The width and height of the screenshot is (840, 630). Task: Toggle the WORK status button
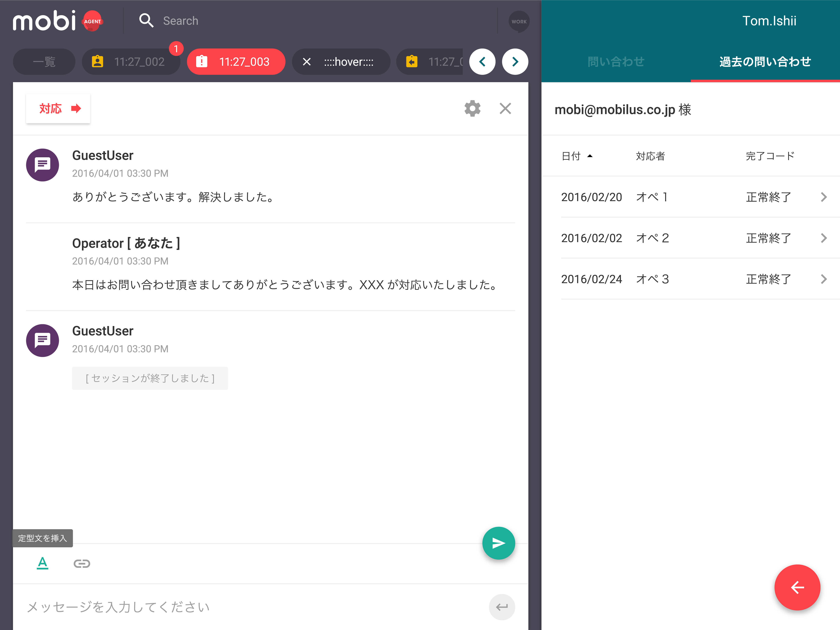tap(519, 21)
